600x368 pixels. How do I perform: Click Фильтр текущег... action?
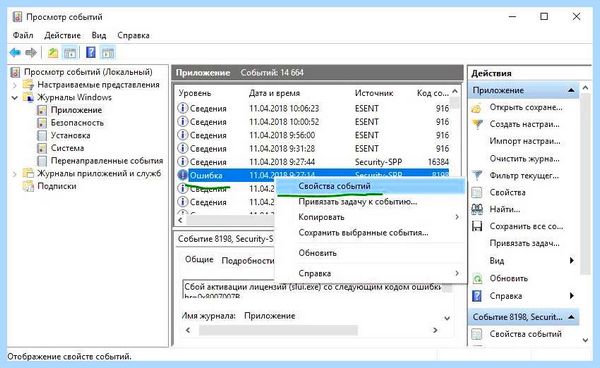524,176
